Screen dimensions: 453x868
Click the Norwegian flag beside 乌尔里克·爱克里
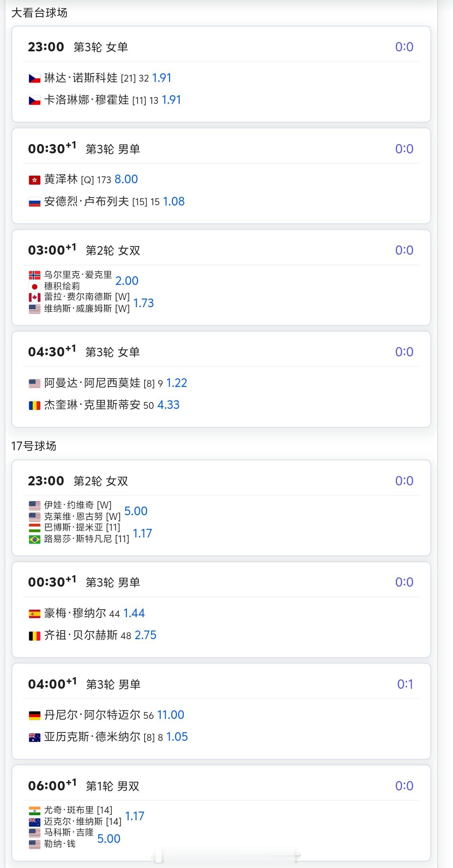point(35,275)
